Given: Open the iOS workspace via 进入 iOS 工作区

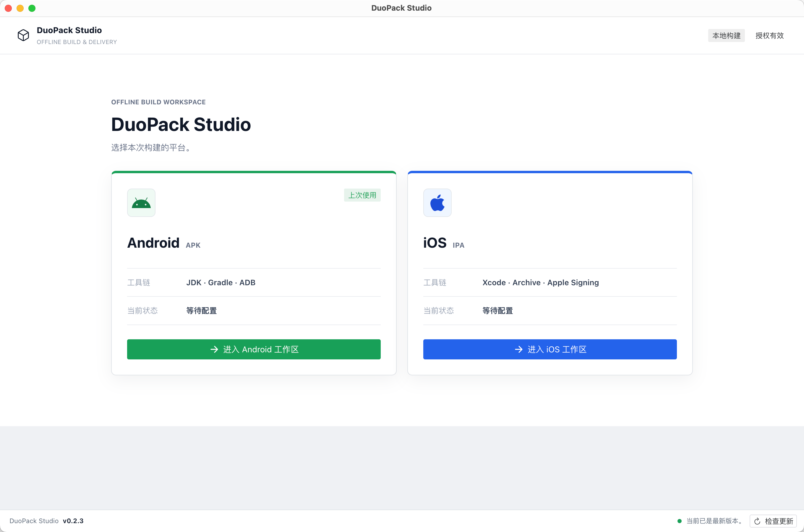Looking at the screenshot, I should 550,349.
